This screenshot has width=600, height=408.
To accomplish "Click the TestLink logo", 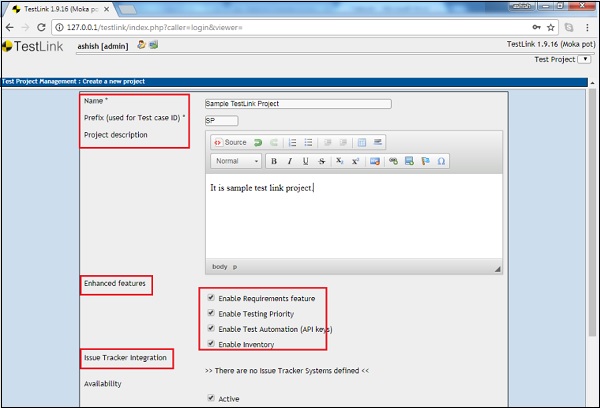I will 33,46.
